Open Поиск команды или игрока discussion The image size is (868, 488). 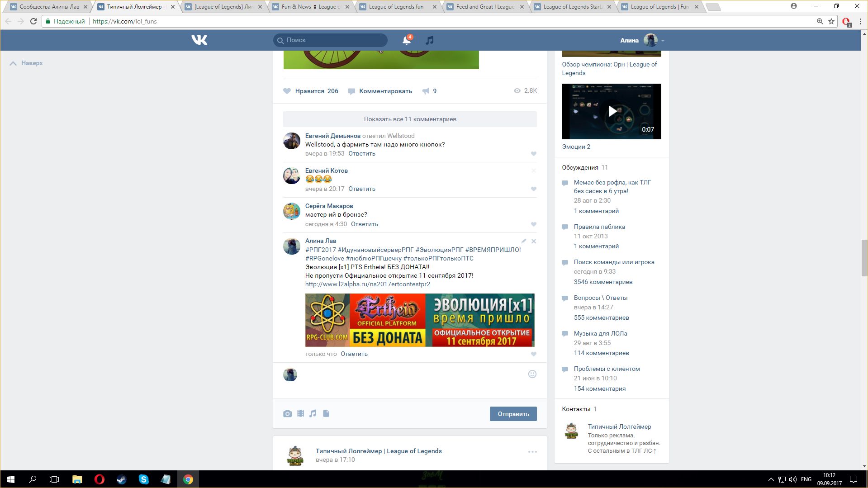tap(614, 262)
